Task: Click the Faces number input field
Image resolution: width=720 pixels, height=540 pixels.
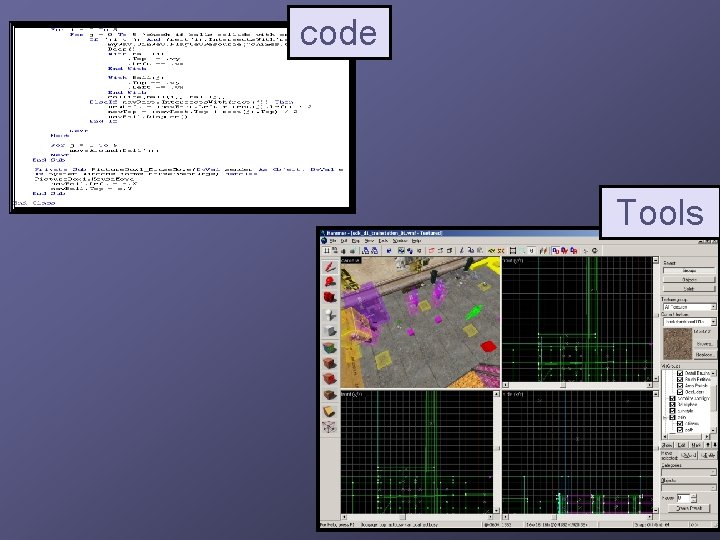Action: 683,498
